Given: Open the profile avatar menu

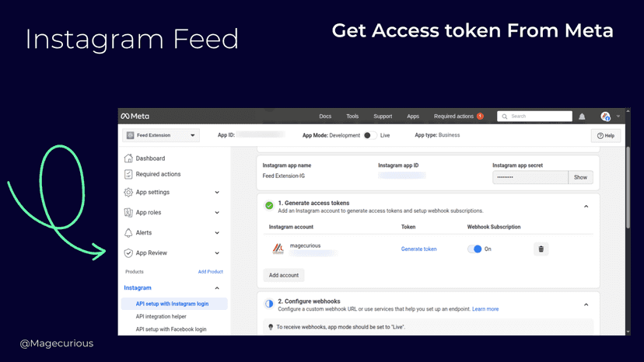Looking at the screenshot, I should coord(605,117).
